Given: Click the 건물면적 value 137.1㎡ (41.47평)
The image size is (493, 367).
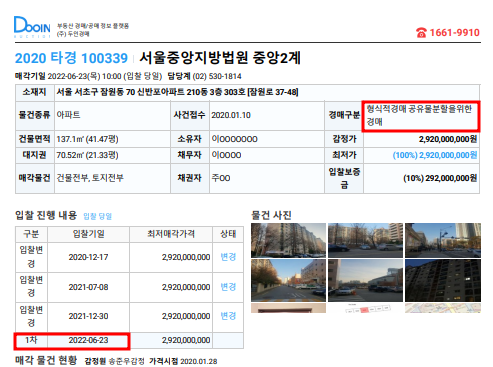Looking at the screenshot, I should point(87,139).
